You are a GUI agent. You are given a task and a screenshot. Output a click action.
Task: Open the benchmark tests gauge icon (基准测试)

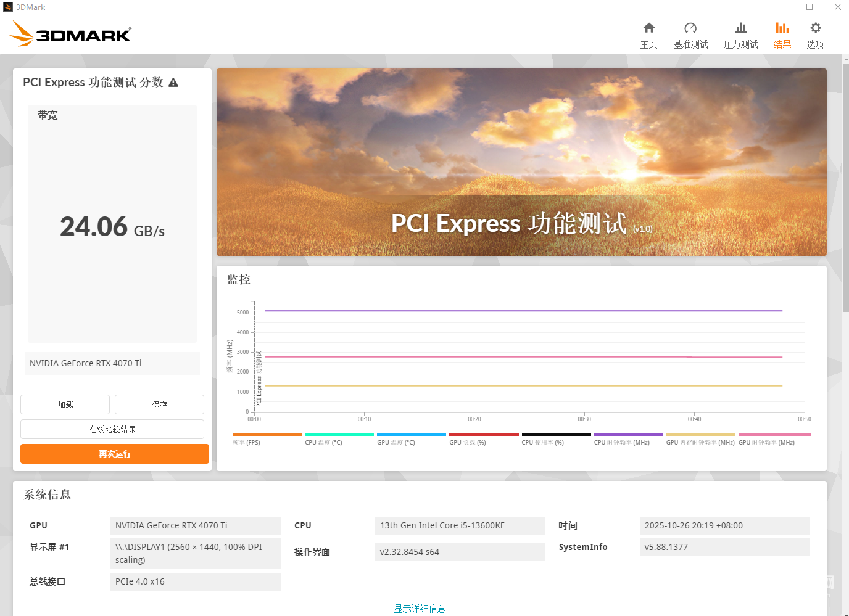pyautogui.click(x=690, y=28)
